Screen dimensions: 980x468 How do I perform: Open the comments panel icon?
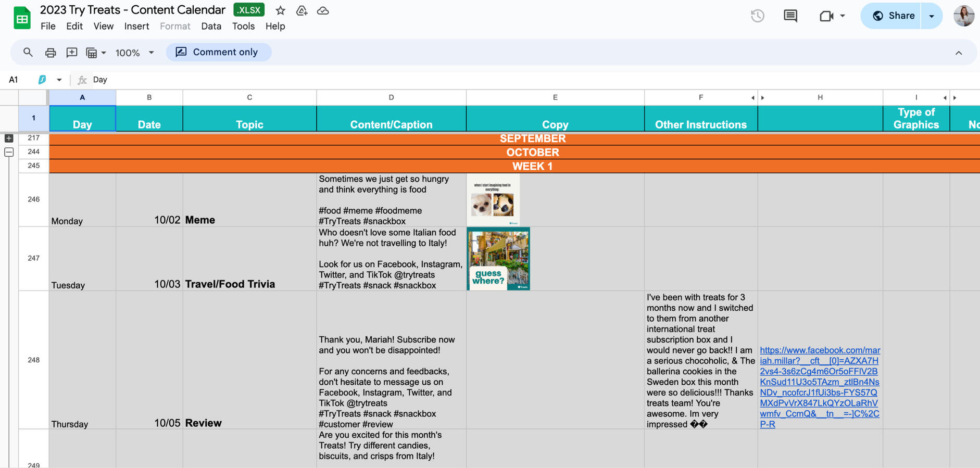tap(790, 16)
